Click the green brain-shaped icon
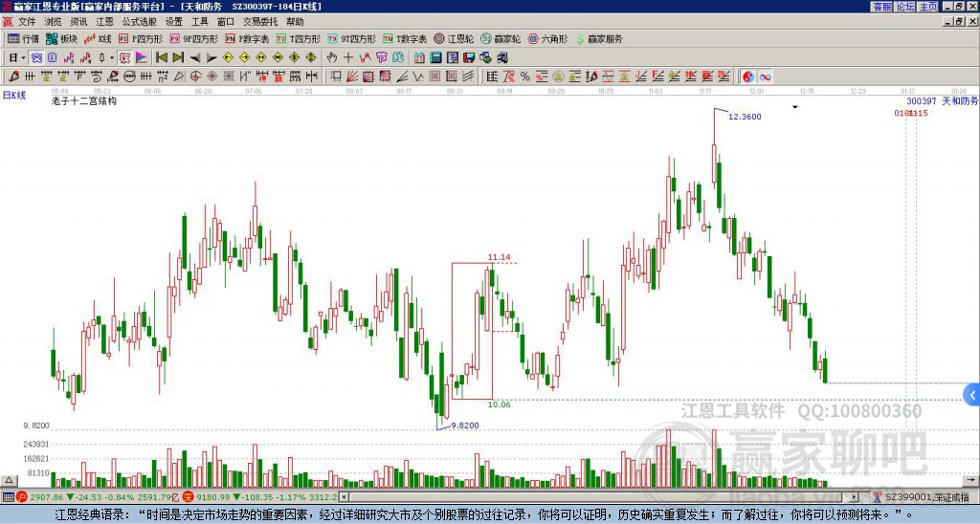This screenshot has width=980, height=524. (x=398, y=57)
